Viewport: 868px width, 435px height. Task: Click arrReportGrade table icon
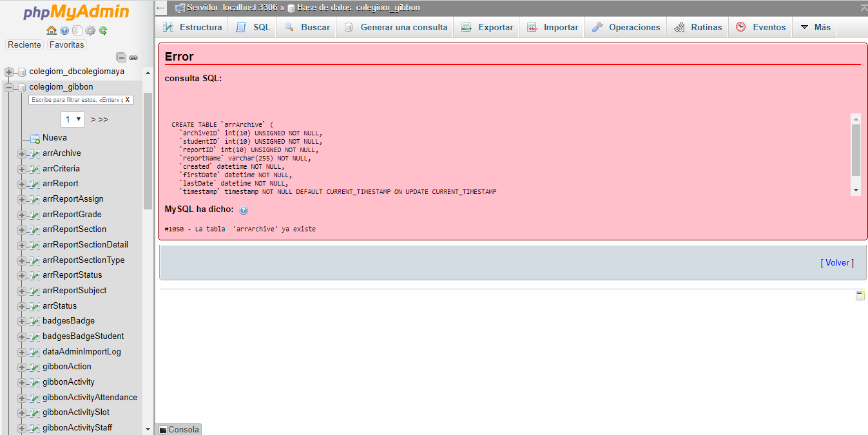pos(35,215)
